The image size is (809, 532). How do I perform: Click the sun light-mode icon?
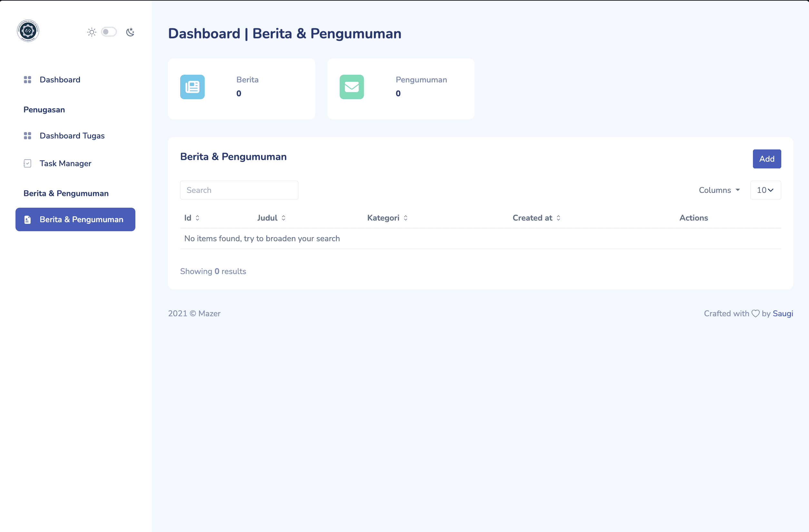point(92,32)
